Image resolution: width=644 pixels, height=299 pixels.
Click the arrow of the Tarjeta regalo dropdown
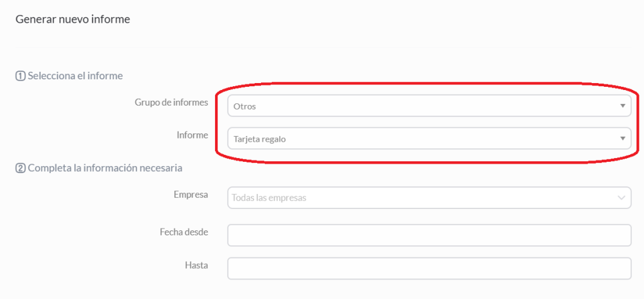(x=622, y=139)
